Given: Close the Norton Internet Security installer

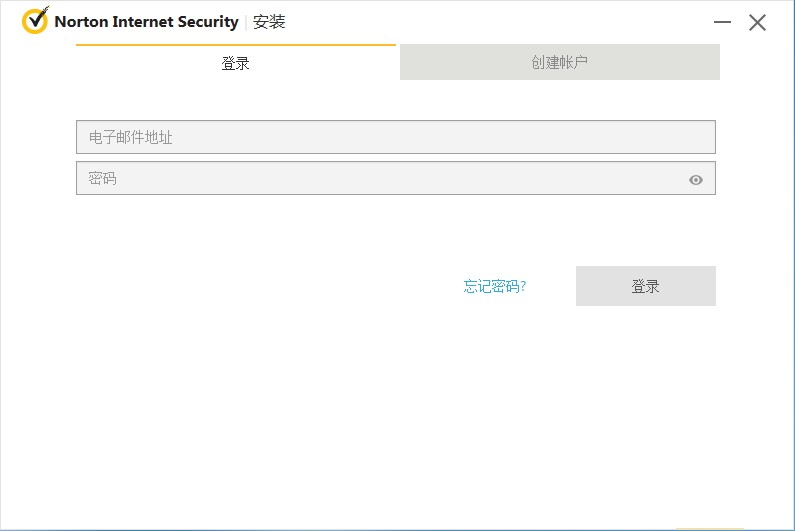Looking at the screenshot, I should (757, 22).
